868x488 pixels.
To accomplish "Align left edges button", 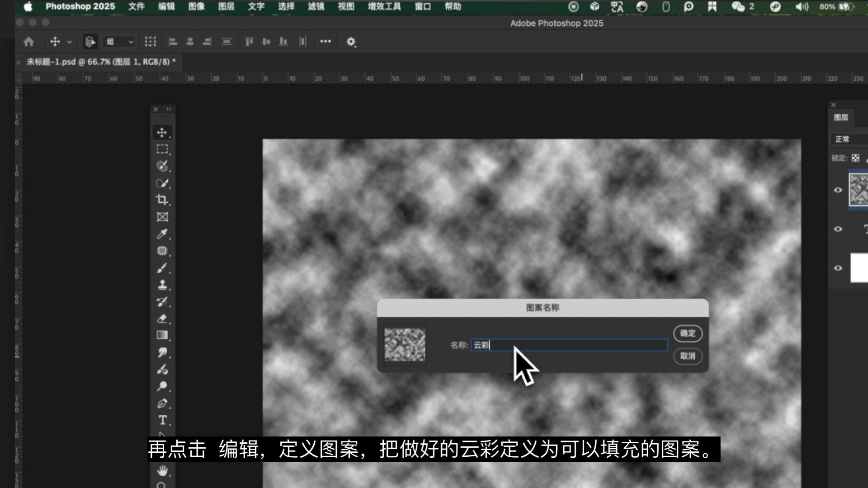I will (x=173, y=42).
